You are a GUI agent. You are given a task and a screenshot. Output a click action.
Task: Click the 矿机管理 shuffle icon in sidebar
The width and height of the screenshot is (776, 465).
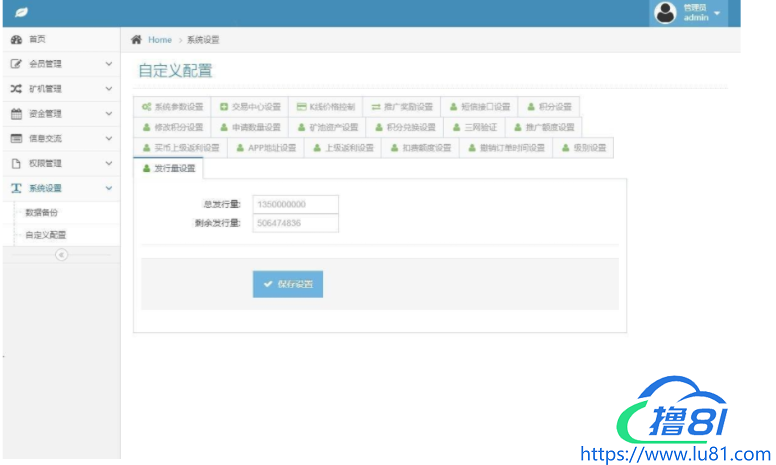coord(16,89)
